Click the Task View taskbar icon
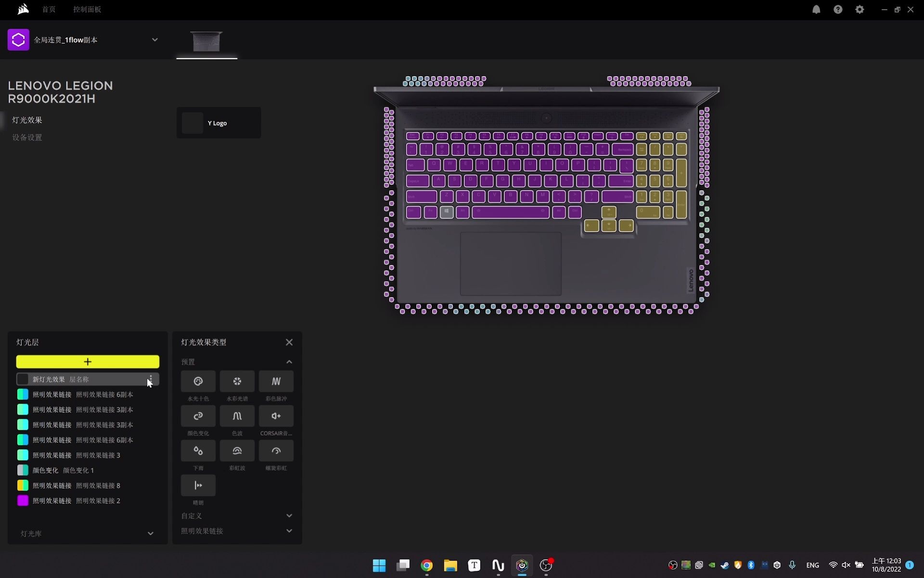Viewport: 924px width, 578px height. point(403,565)
